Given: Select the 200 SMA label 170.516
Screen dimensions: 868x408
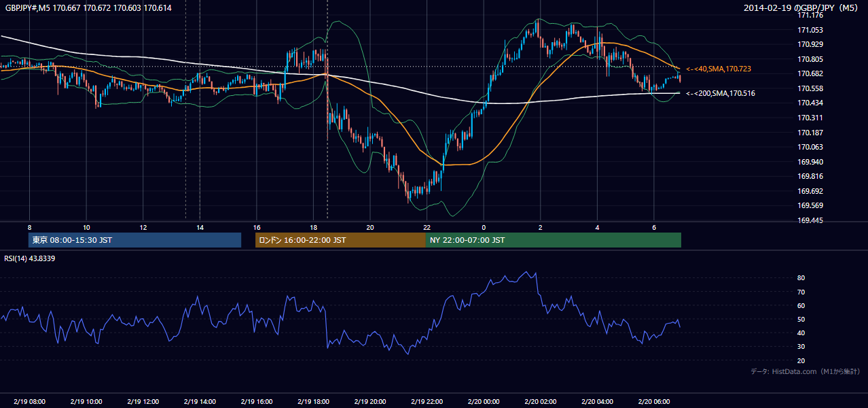Looking at the screenshot, I should 720,93.
